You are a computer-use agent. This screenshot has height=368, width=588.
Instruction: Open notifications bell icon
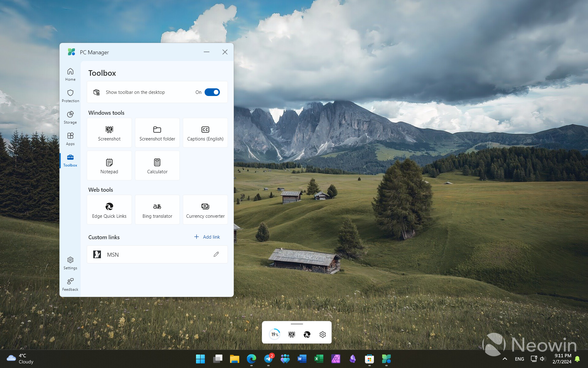tap(578, 359)
